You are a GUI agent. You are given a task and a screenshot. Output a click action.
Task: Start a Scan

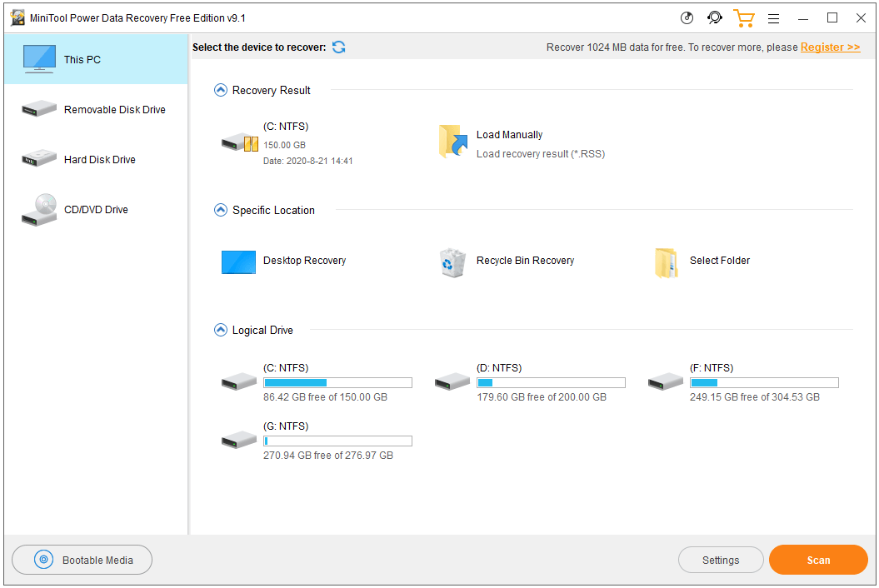point(818,560)
